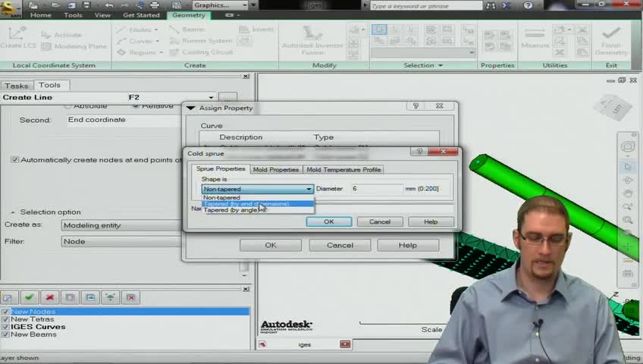Open the Mold Properties tab

275,170
